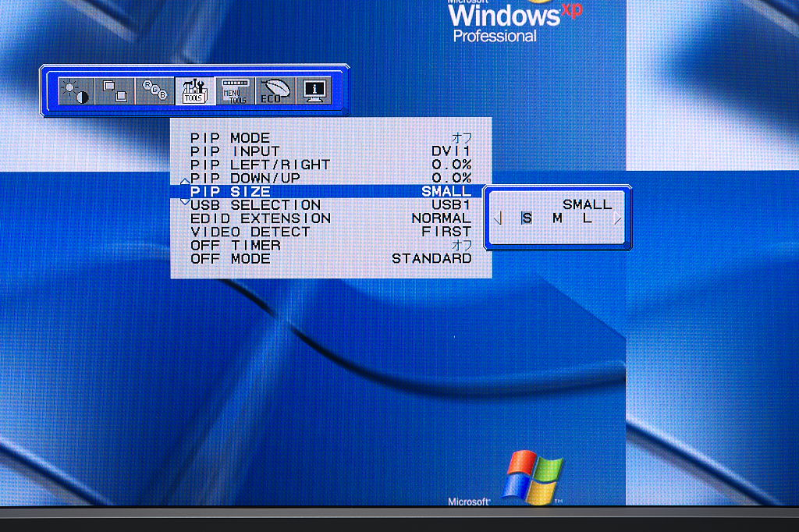Choose the USB SELECTION menu row

pyautogui.click(x=331, y=204)
